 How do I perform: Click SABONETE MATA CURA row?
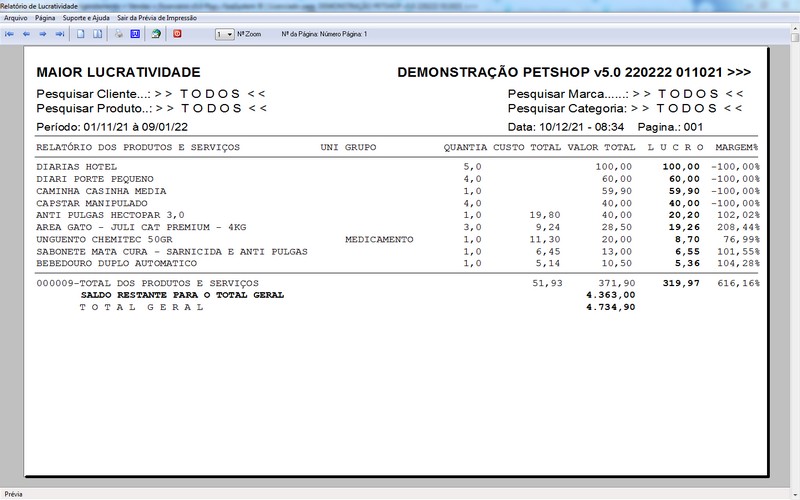coord(172,252)
